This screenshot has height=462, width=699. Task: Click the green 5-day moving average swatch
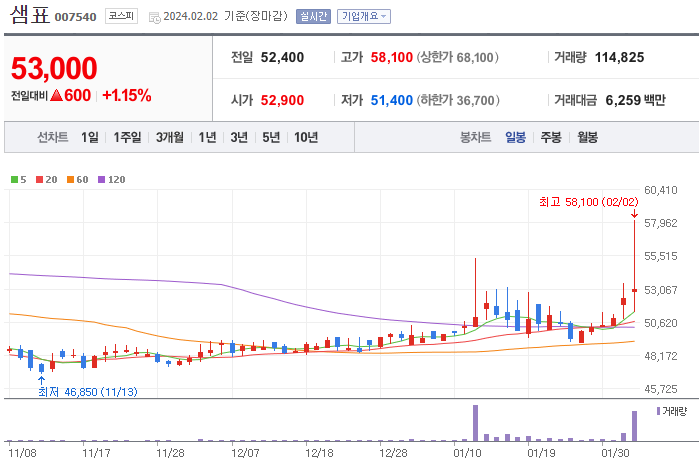[x=14, y=180]
